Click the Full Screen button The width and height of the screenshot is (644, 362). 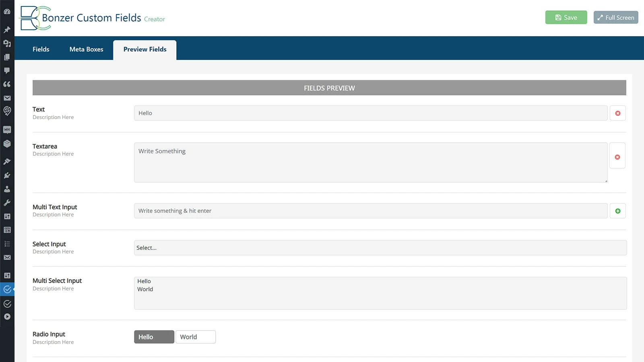point(615,17)
